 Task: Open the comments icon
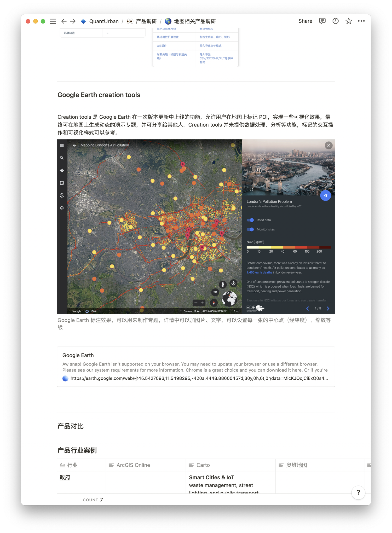click(x=322, y=21)
